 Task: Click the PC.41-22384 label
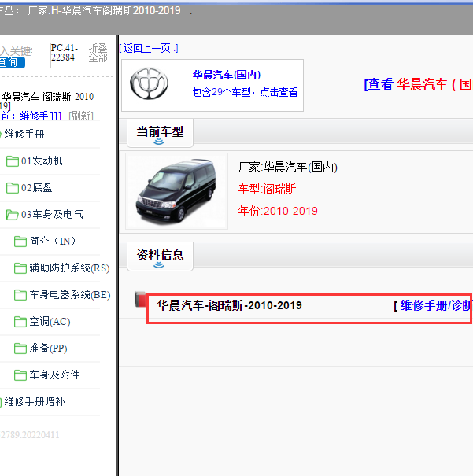65,53
